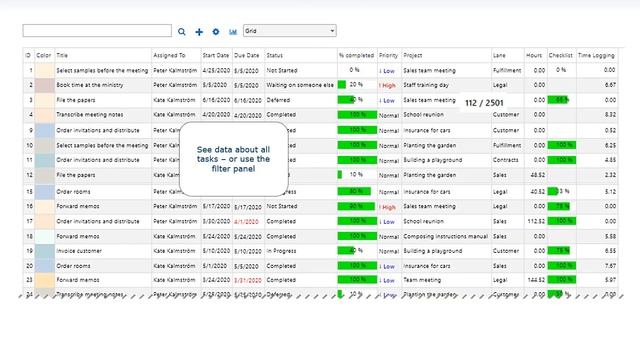This screenshot has height=360, width=640.
Task: Click 'Deferred' status in row 3
Action: pyautogui.click(x=278, y=100)
